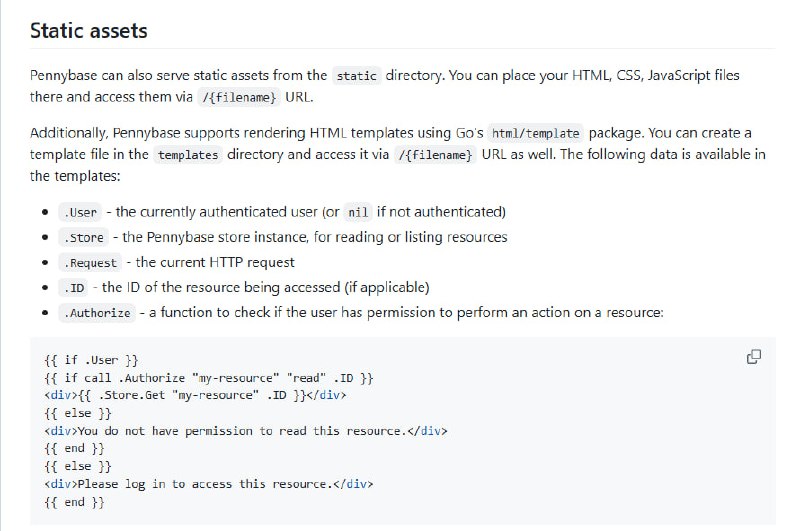
Task: Click the last "{{ end }}" code line
Action: point(74,502)
